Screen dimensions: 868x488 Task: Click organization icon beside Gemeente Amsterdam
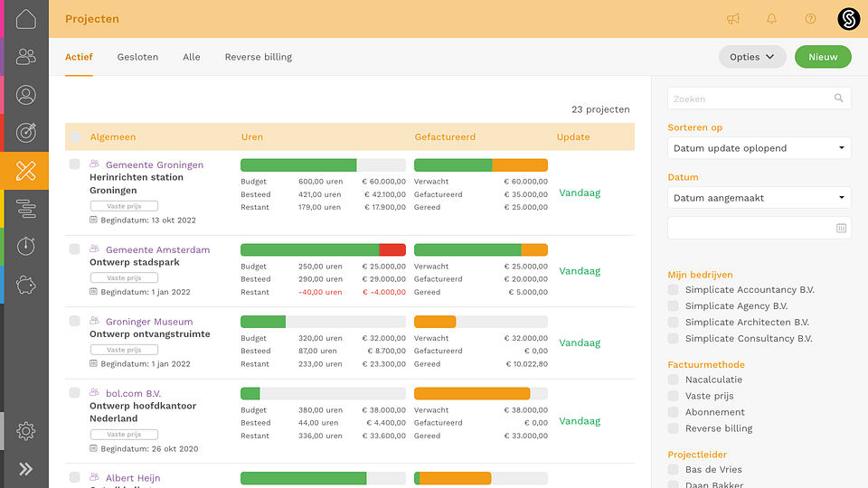pyautogui.click(x=94, y=249)
